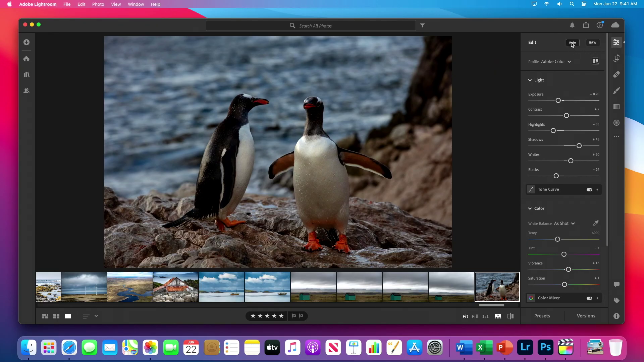Apply Auto settings to the photo
This screenshot has width=644, height=362.
[572, 43]
